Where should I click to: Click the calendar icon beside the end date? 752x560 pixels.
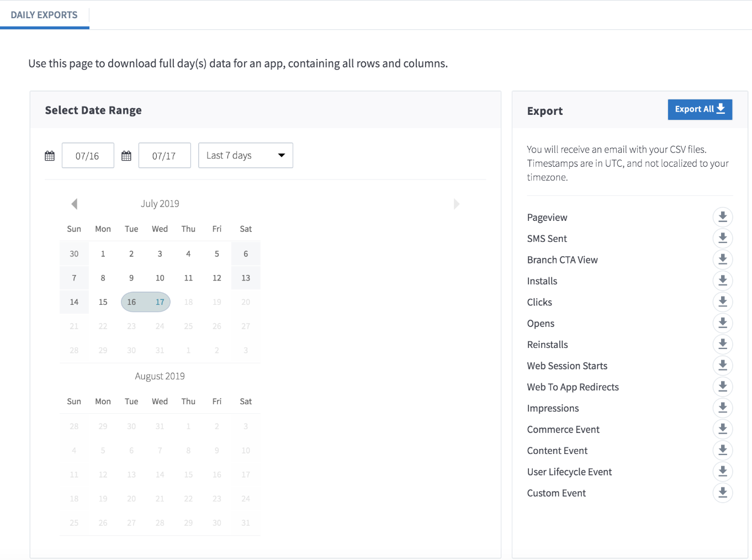coord(126,155)
